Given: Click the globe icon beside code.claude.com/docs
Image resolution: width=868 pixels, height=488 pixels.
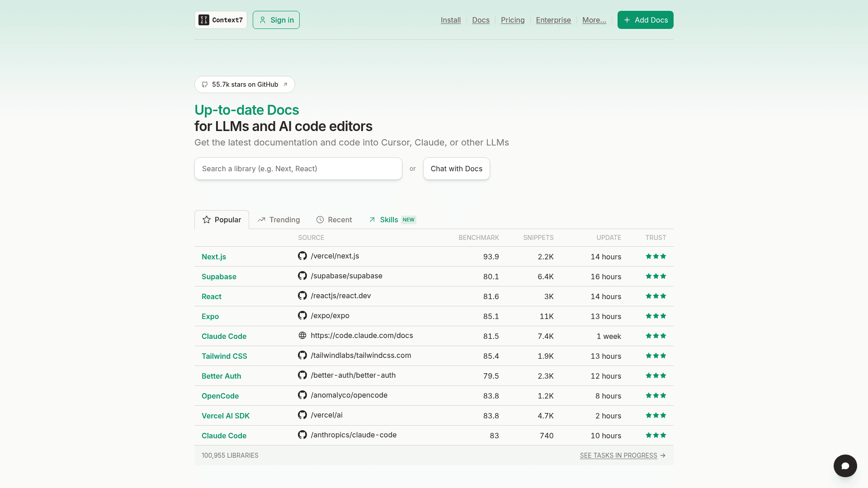Looking at the screenshot, I should [302, 335].
